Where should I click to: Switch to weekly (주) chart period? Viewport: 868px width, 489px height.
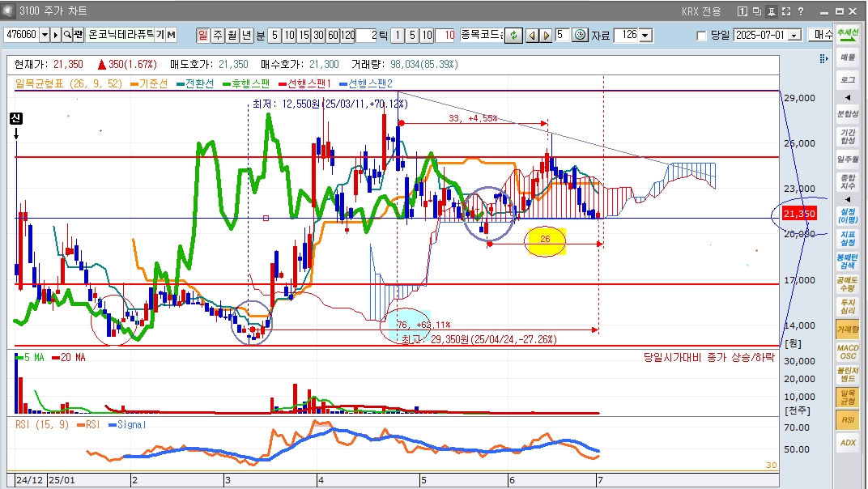217,36
